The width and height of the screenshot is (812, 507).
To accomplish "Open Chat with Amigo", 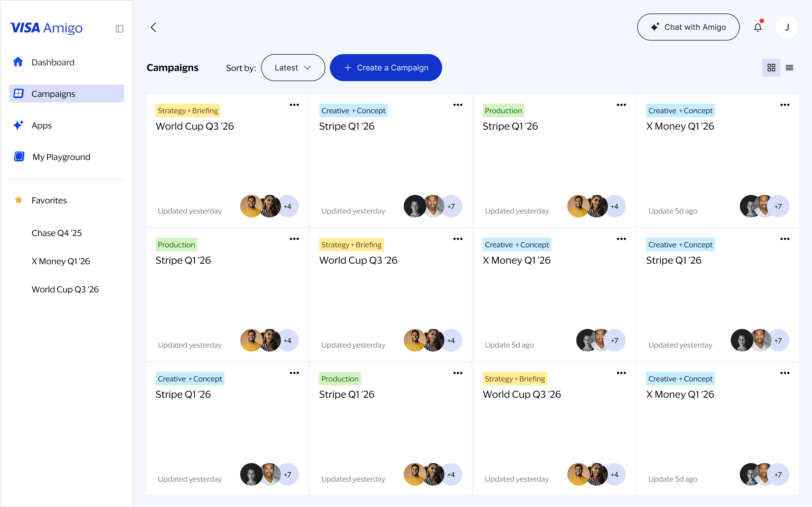I will (688, 27).
